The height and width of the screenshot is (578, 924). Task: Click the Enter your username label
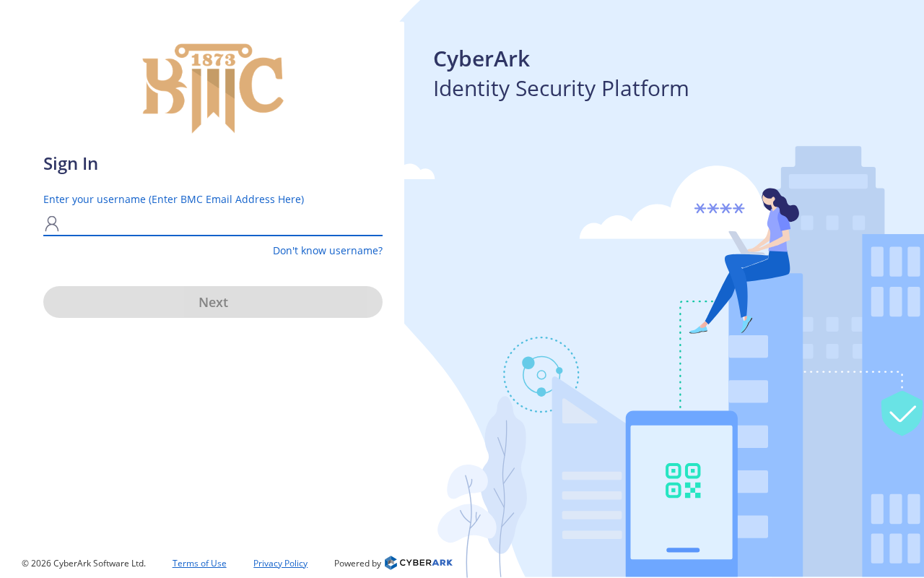[173, 199]
